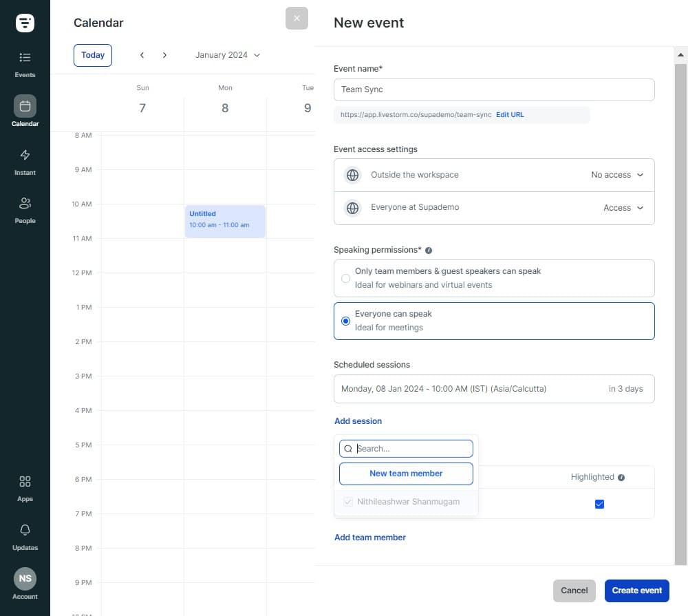Click the Livestorm logo icon

[x=25, y=23]
